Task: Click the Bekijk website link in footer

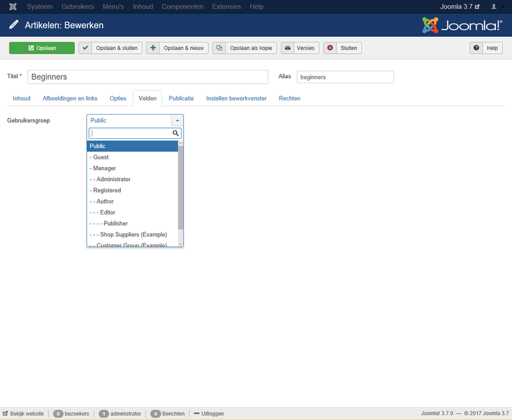Action: coord(24,414)
